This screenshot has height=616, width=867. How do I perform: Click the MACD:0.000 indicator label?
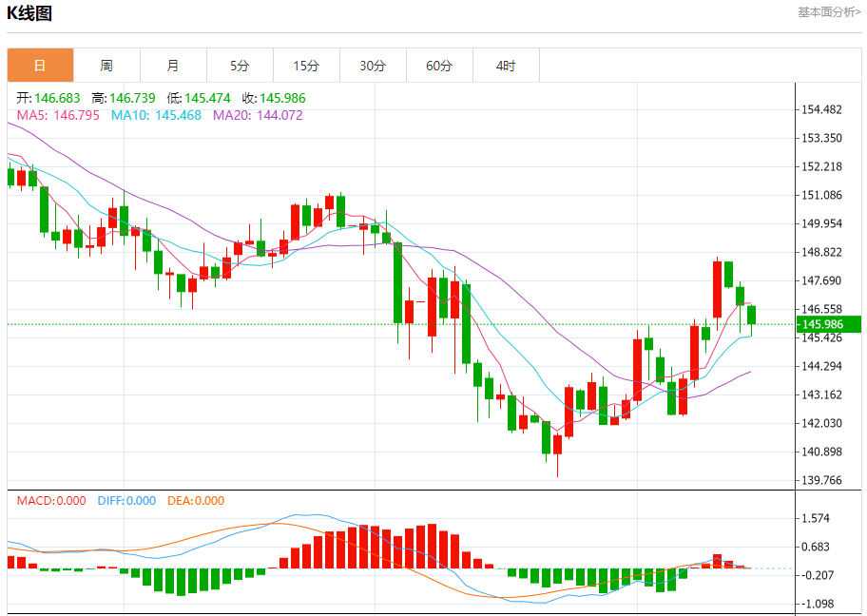(51, 500)
